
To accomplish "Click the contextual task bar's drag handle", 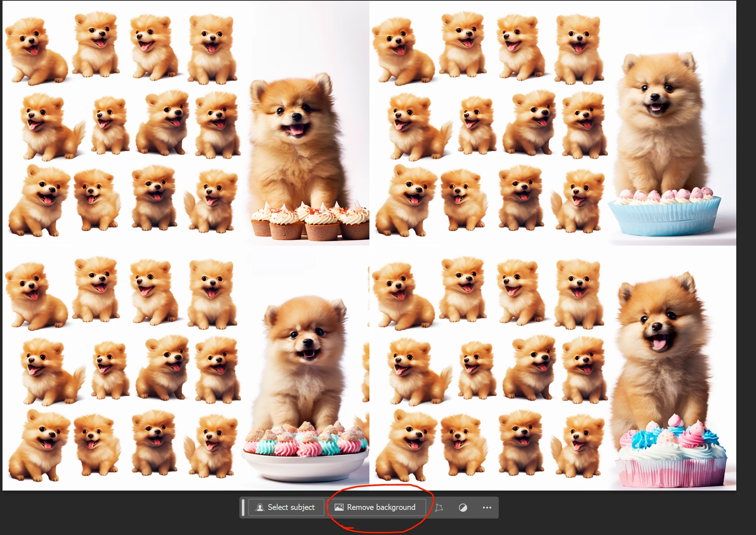I will (x=243, y=507).
